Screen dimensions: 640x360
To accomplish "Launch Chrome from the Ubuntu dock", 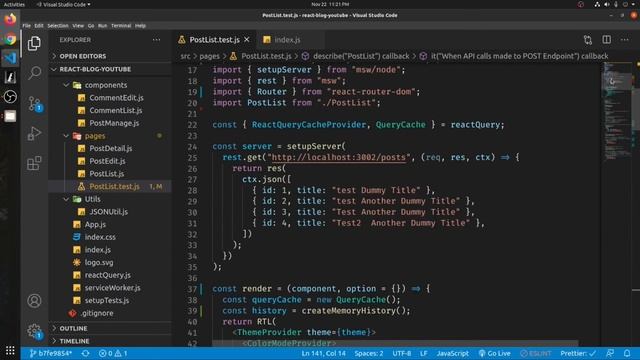I will click(x=10, y=39).
